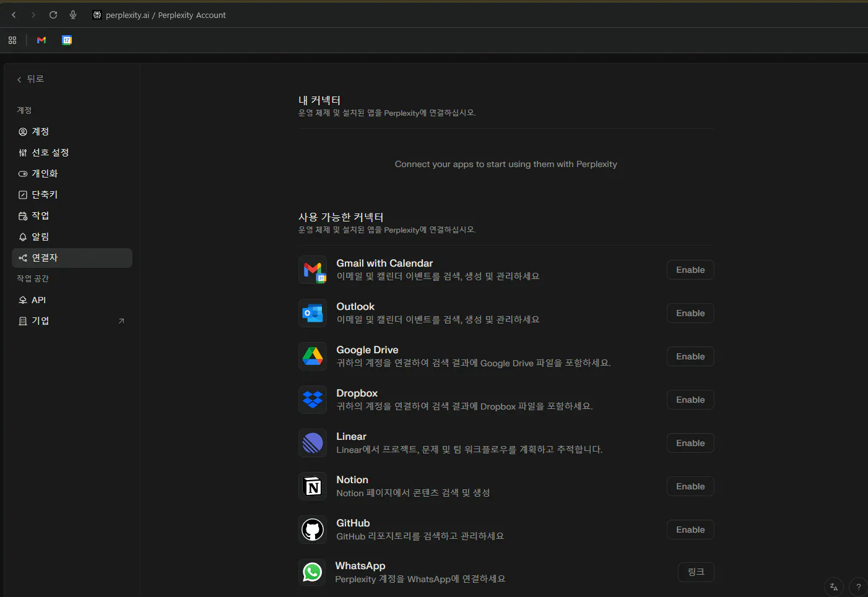Click the microphone icon in the address bar
The image size is (868, 597).
[x=73, y=15]
